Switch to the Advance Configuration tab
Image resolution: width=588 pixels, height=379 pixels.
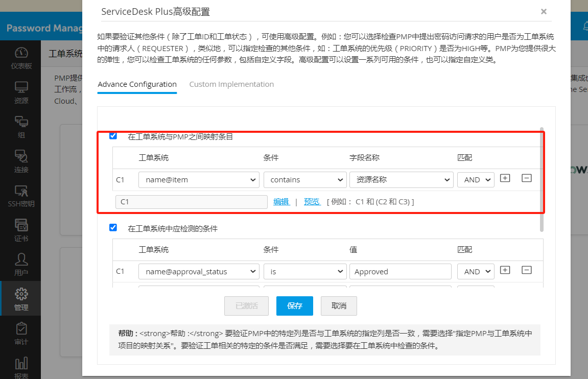pos(137,84)
